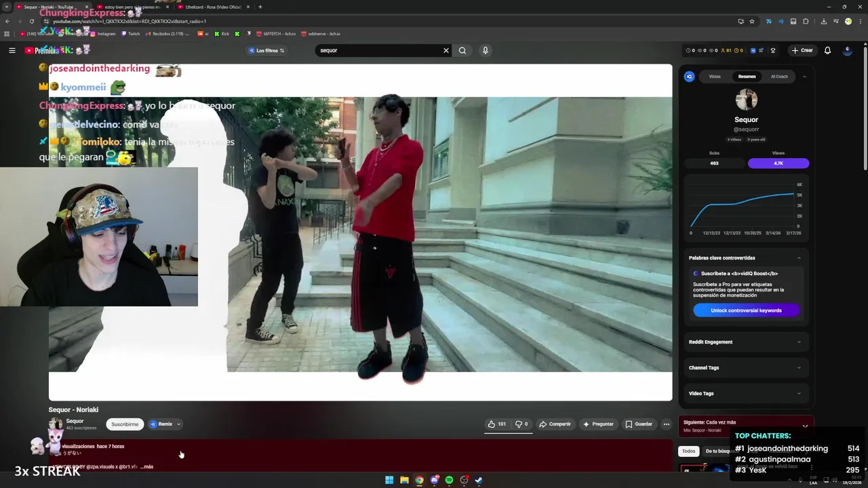Select the Todos filter chip
The width and height of the screenshot is (868, 488).
tap(688, 451)
